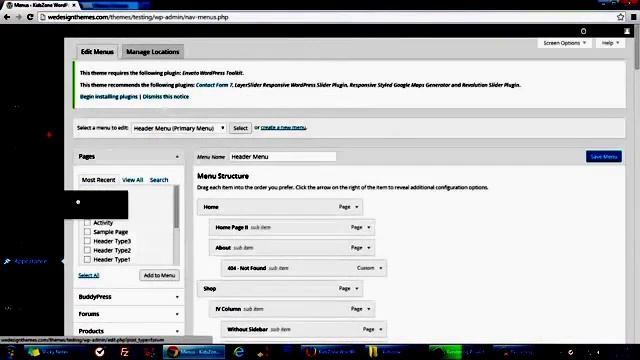The image size is (640, 360).
Task: Click the Add to Menu button
Action: (x=159, y=276)
